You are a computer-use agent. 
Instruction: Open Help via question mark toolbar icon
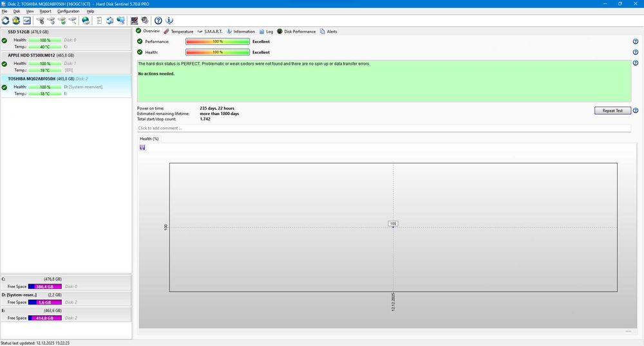point(158,21)
